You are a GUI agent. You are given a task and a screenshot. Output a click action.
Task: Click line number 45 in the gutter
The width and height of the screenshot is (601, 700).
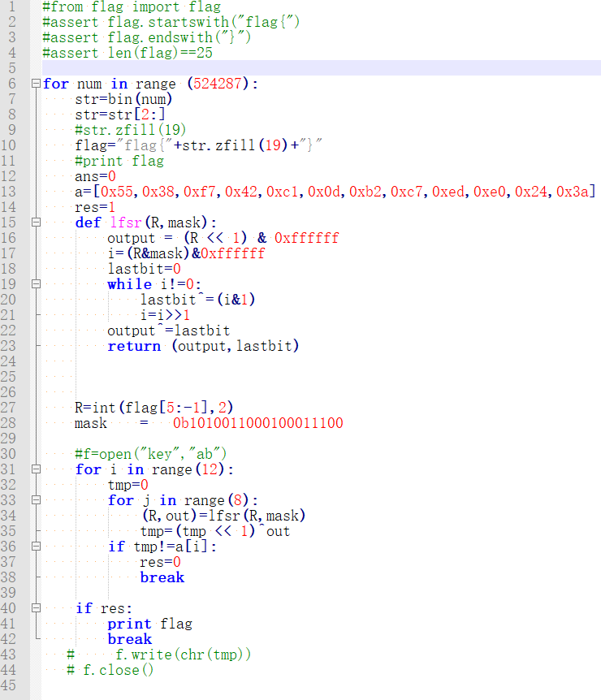(8, 685)
